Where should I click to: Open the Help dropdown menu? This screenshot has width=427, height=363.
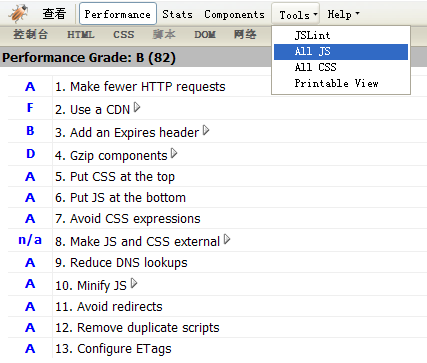(343, 14)
